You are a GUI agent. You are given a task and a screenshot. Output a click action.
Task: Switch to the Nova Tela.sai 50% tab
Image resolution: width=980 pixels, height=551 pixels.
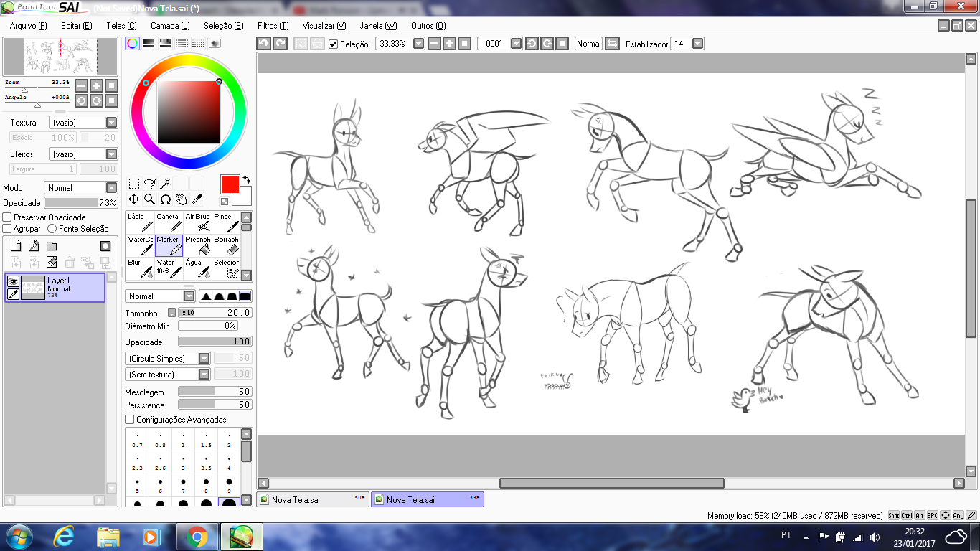[313, 499]
